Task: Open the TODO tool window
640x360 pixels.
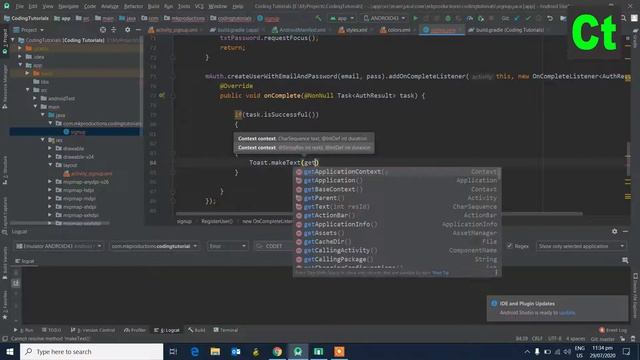Action: [x=51, y=330]
